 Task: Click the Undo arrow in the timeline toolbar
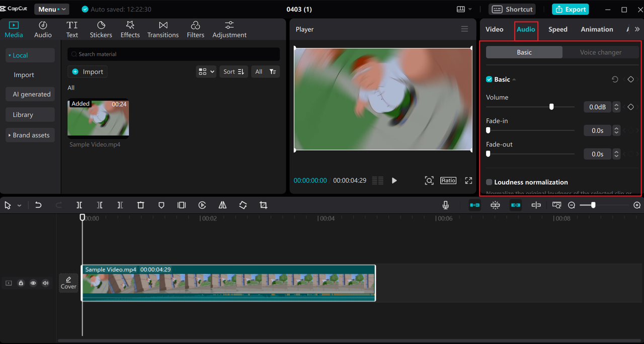pos(38,205)
